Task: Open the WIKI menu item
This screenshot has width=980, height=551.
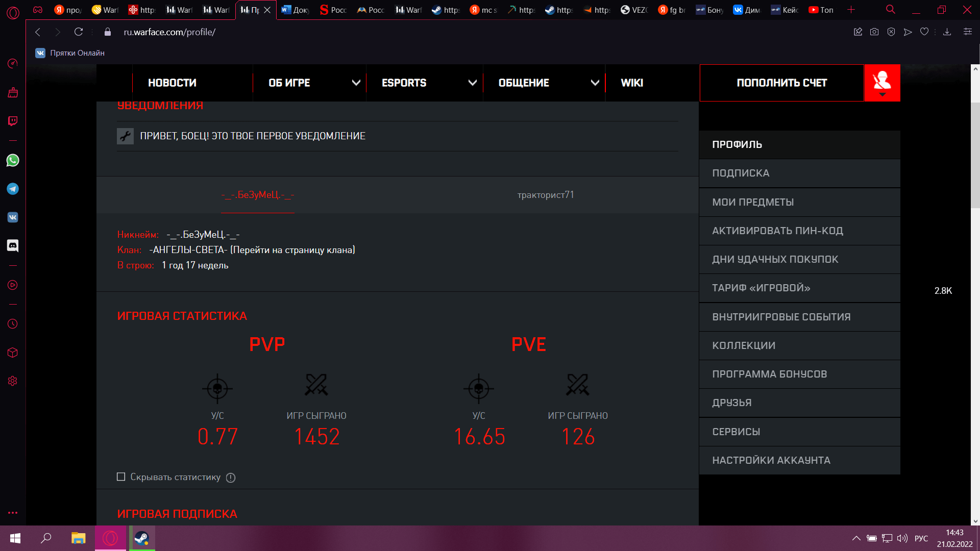Action: click(632, 83)
